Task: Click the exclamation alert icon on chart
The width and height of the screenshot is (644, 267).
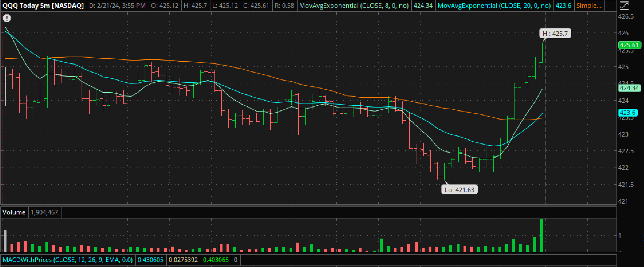Action: pyautogui.click(x=7, y=18)
